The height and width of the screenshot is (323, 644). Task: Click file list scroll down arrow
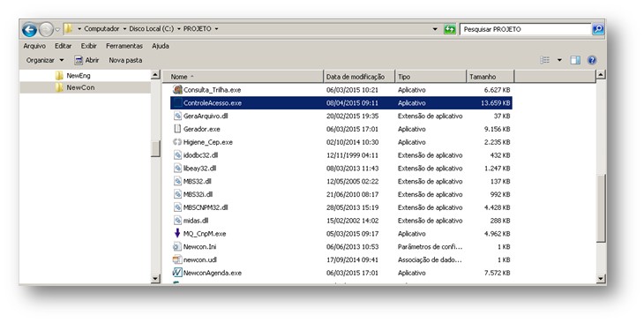point(601,279)
